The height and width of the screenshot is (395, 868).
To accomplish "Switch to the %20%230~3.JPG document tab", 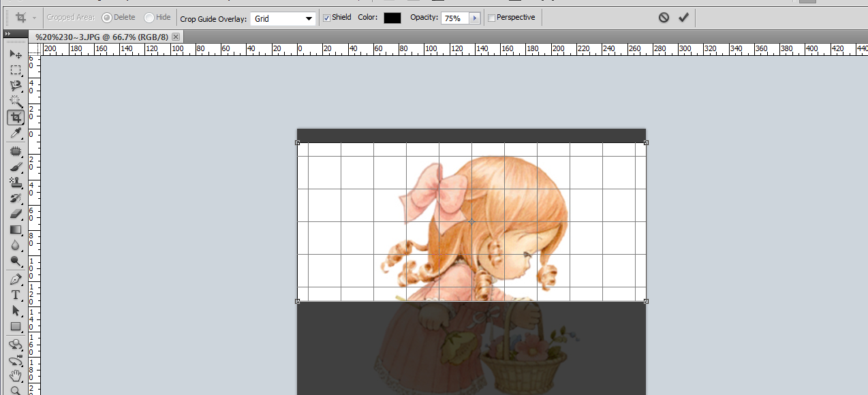I will [101, 36].
